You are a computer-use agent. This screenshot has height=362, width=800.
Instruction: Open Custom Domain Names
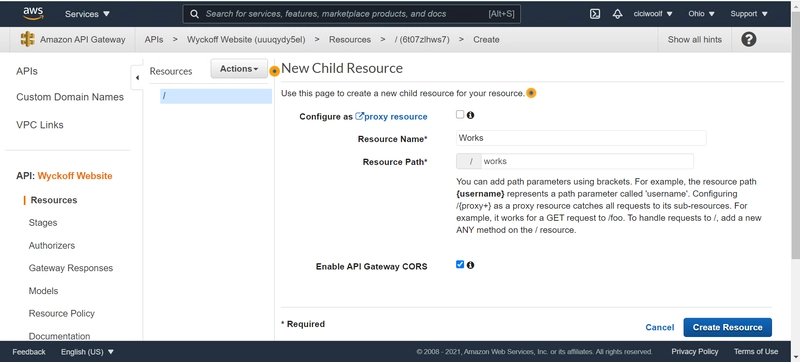click(x=70, y=97)
